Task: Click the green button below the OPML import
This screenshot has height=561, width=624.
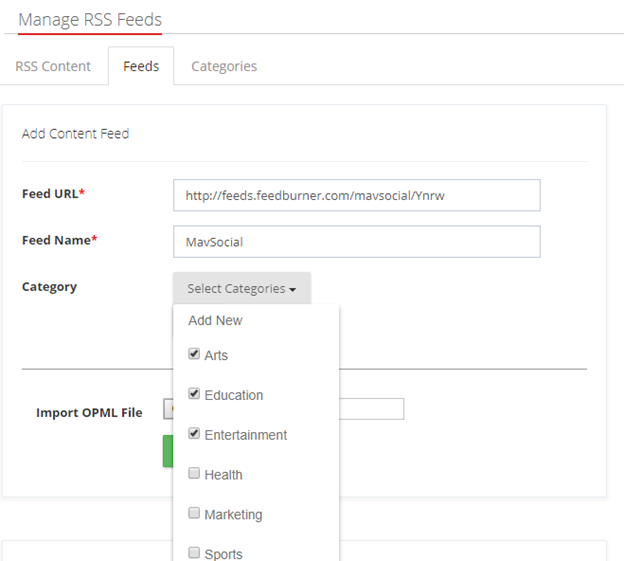Action: coord(168,451)
